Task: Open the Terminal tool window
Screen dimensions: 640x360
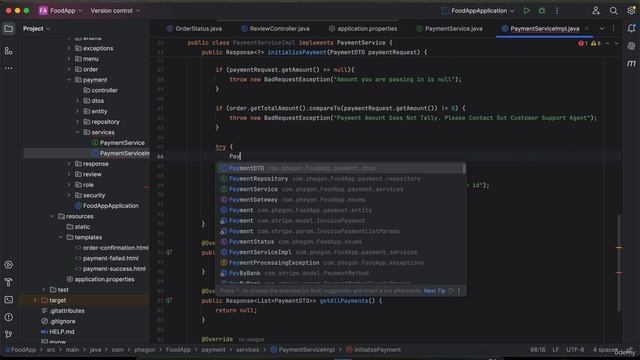Action: pos(9,300)
